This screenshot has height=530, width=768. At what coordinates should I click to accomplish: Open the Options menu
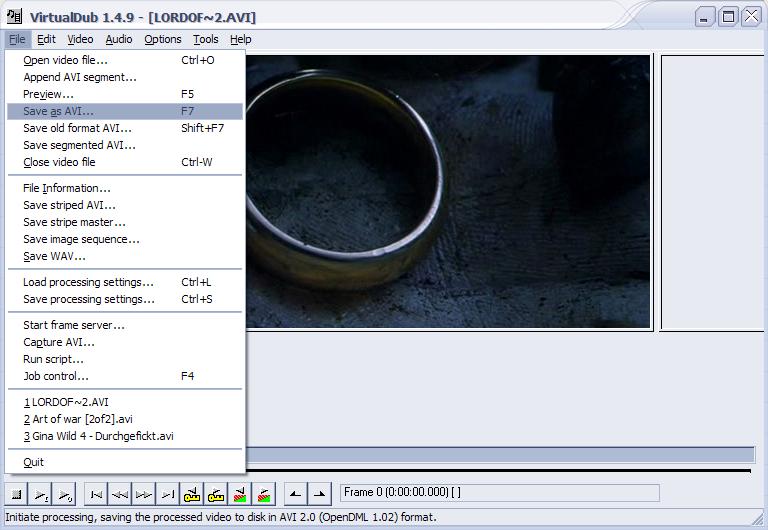(x=163, y=39)
